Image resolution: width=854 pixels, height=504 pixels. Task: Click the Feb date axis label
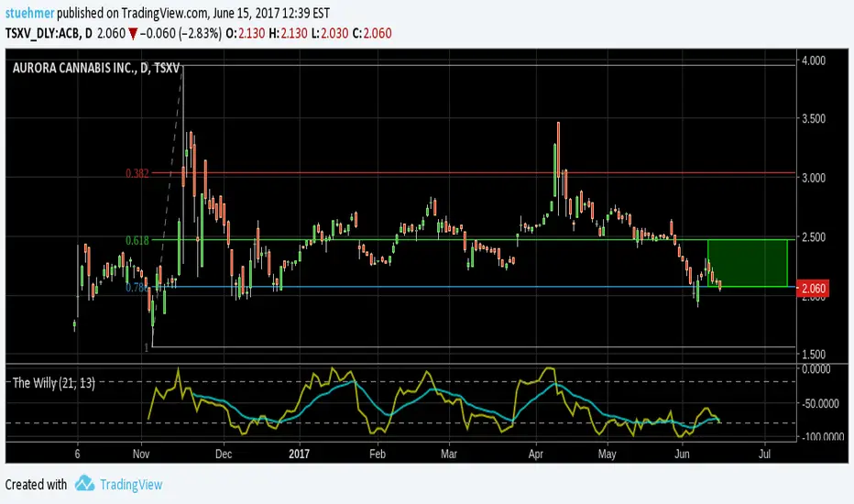(377, 454)
